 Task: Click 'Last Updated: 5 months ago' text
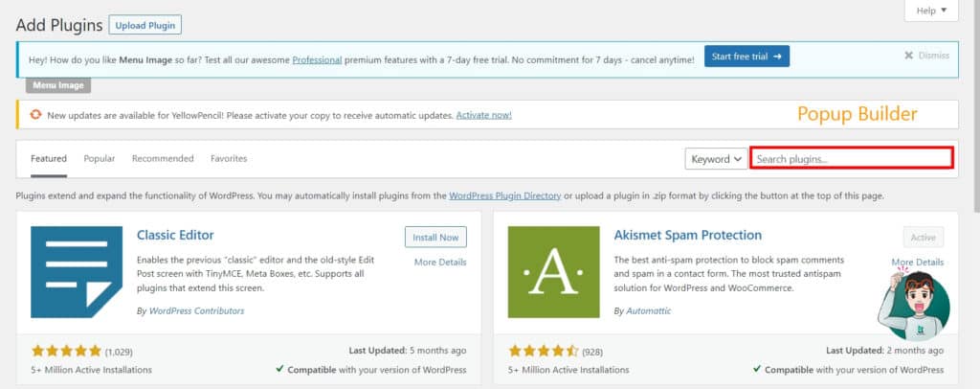point(408,351)
